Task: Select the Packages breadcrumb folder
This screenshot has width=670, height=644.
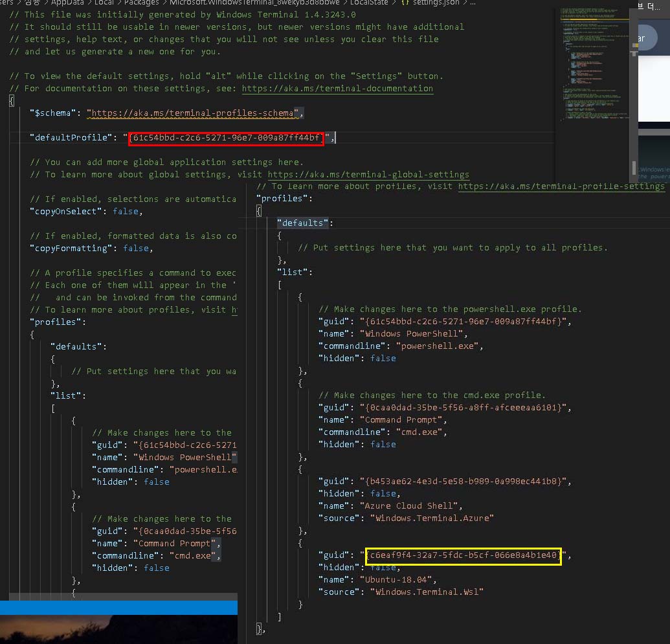Action: 141,3
